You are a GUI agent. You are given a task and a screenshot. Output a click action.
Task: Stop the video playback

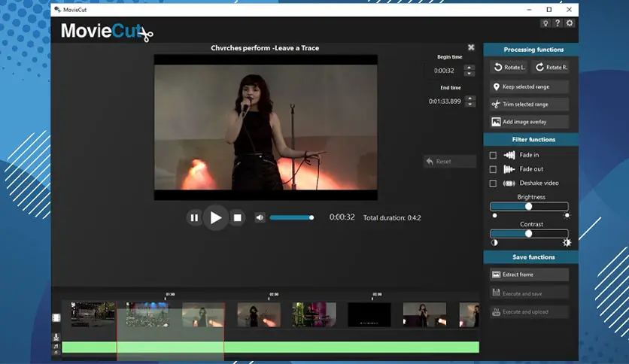click(238, 217)
